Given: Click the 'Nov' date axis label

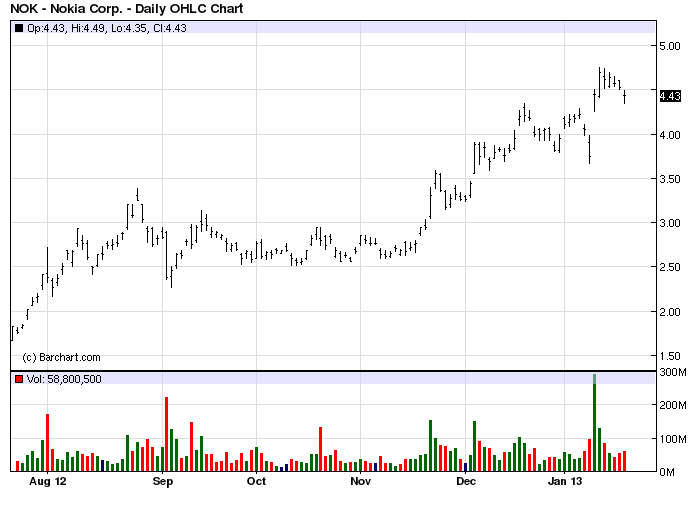Looking at the screenshot, I should point(360,481).
